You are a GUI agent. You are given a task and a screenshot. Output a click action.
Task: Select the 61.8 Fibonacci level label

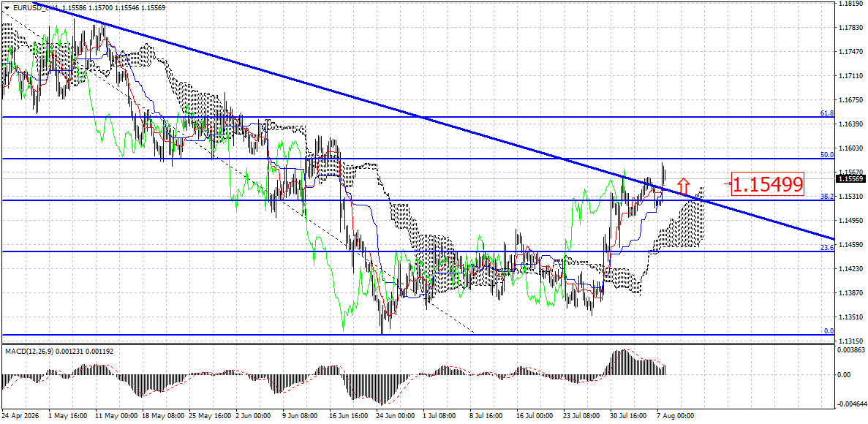tap(826, 113)
